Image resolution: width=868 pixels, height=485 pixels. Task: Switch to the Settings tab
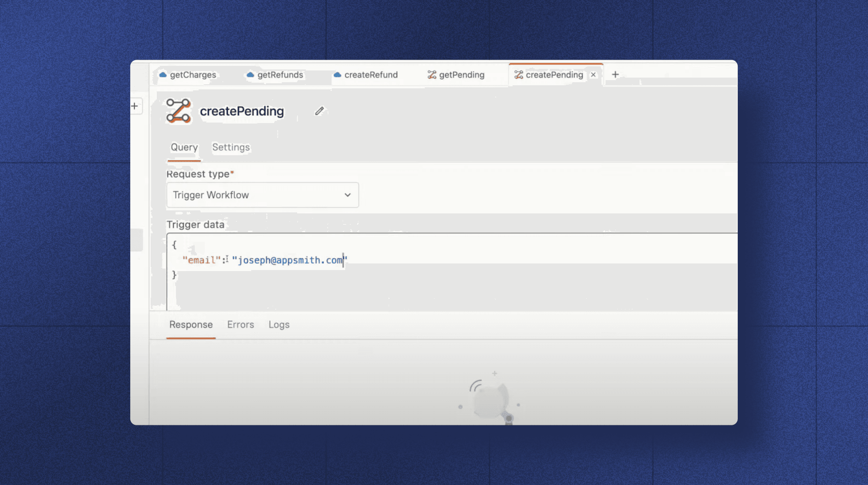point(231,148)
